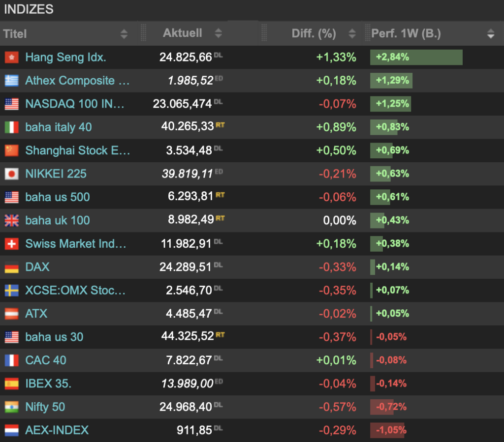Open the IBEX 35. link

coord(48,383)
